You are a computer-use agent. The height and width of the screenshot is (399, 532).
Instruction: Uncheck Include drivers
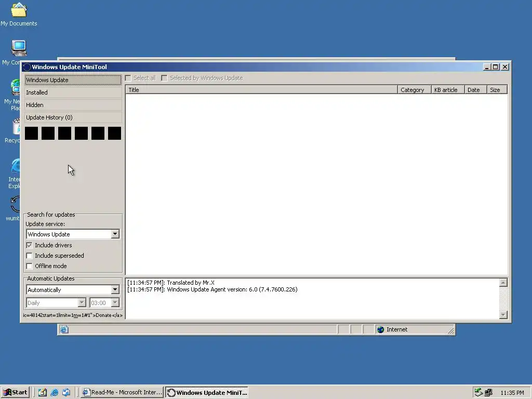30,245
